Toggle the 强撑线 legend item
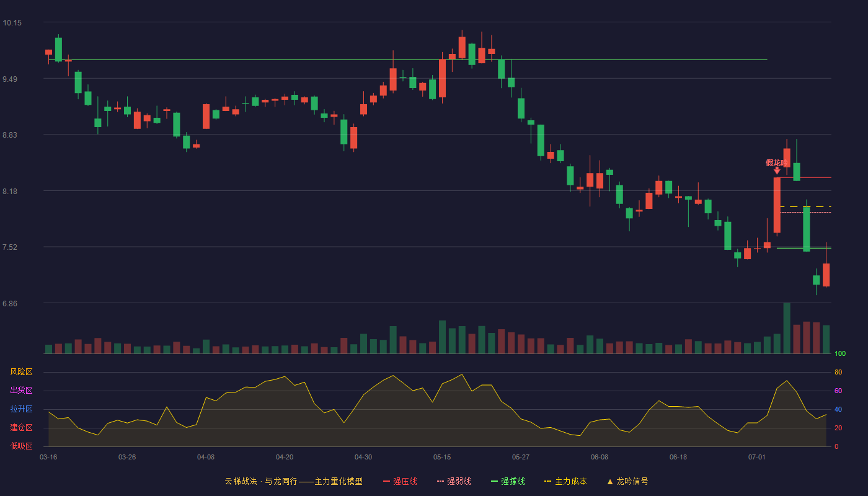The height and width of the screenshot is (496, 868). pyautogui.click(x=508, y=481)
